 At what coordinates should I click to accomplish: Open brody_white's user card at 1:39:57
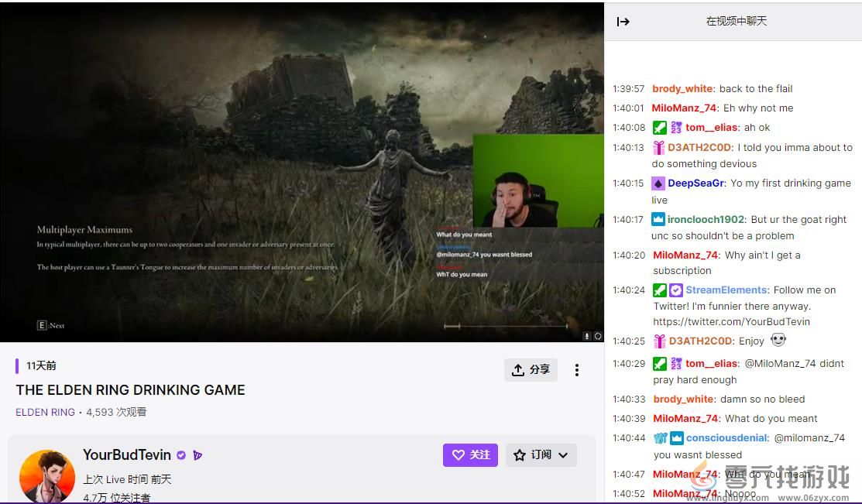pyautogui.click(x=682, y=89)
